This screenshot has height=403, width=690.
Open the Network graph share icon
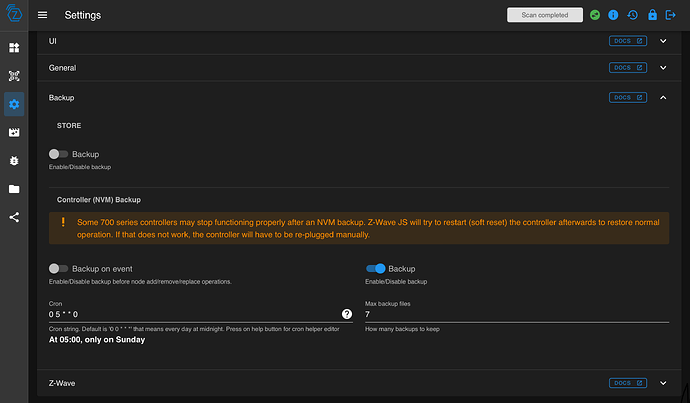[x=14, y=217]
